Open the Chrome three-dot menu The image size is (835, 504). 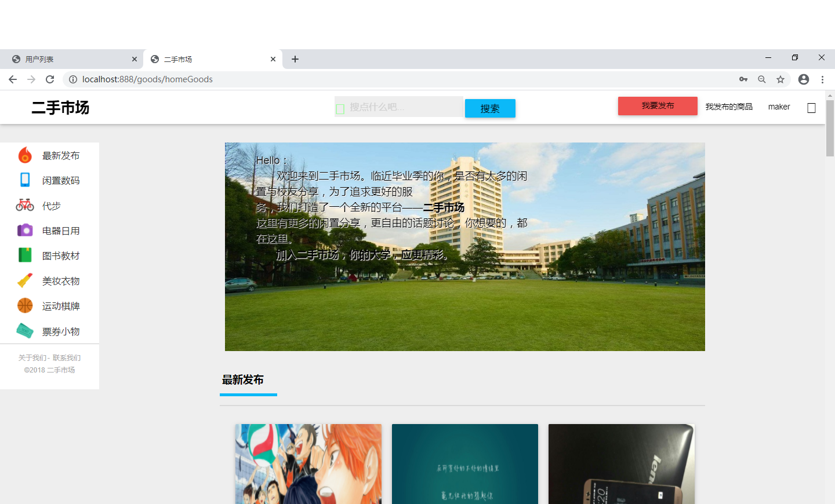click(823, 79)
